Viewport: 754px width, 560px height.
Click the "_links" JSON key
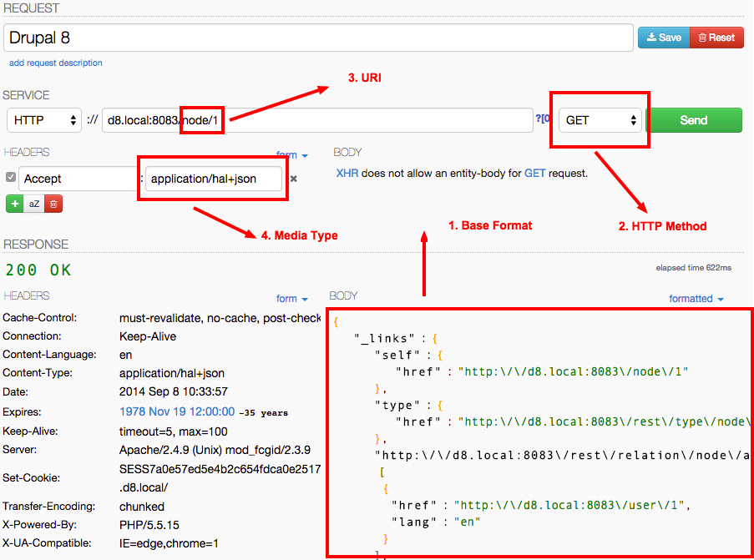pos(384,338)
